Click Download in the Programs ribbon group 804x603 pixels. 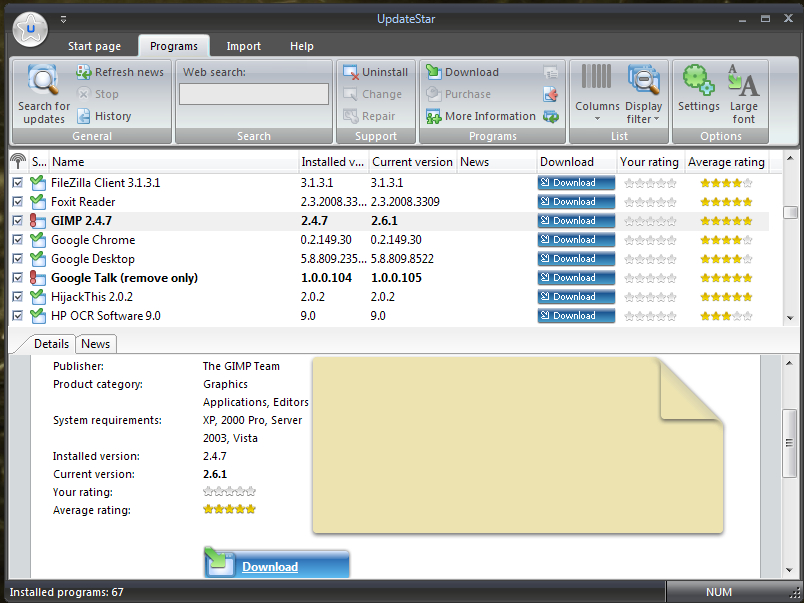point(463,72)
